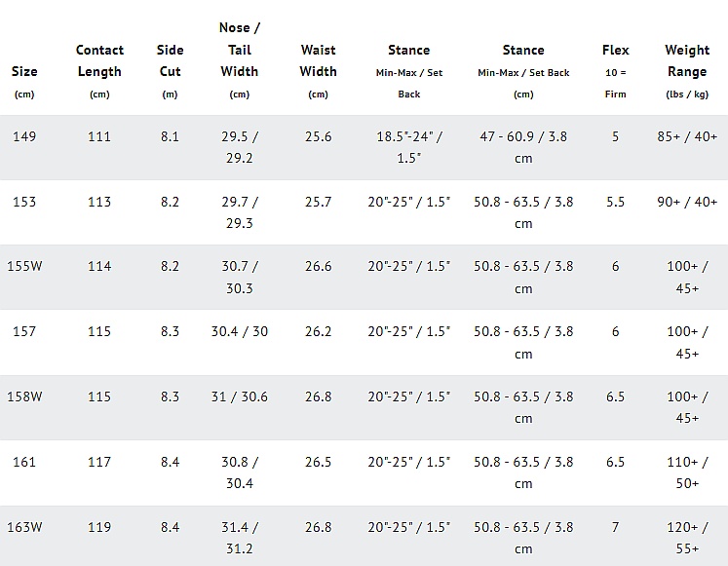Click the Size column header
728x566 pixels.
[x=24, y=71]
